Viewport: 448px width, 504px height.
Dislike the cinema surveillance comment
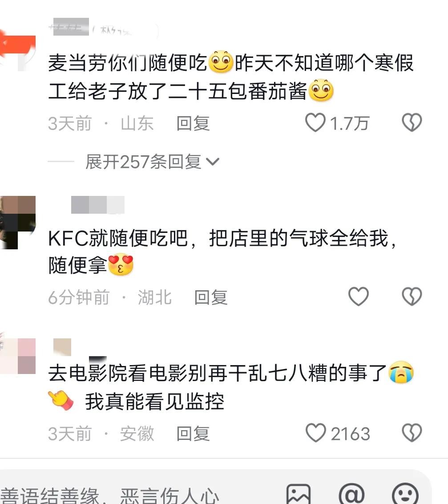[412, 433]
